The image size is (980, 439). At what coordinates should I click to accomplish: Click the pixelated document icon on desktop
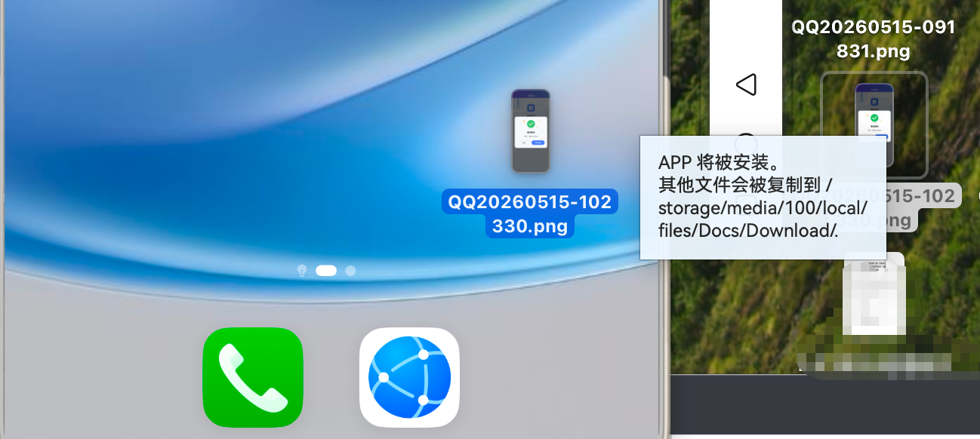874,296
